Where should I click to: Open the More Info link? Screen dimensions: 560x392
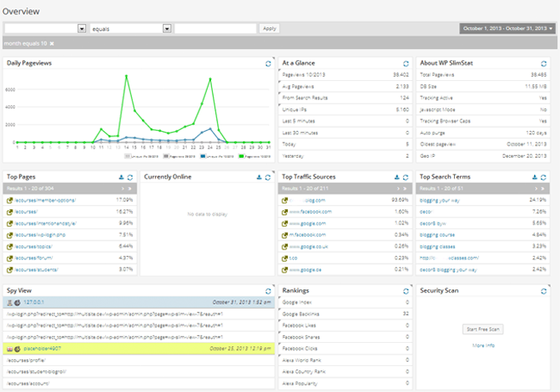(x=483, y=344)
